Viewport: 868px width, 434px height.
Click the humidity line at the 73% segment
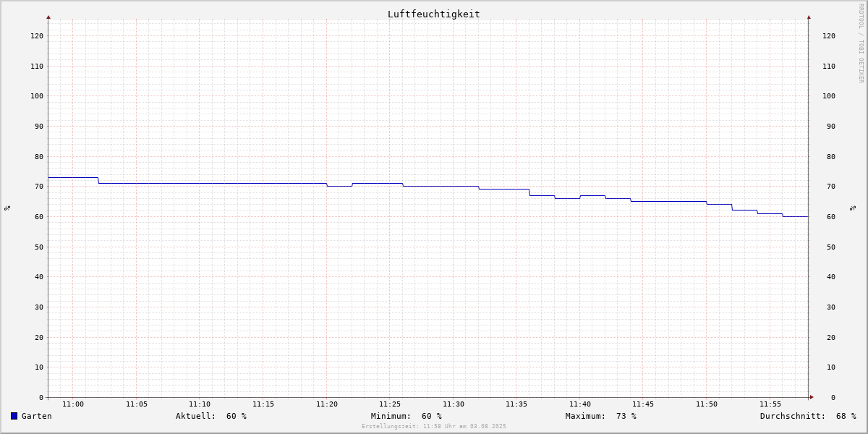(x=73, y=177)
